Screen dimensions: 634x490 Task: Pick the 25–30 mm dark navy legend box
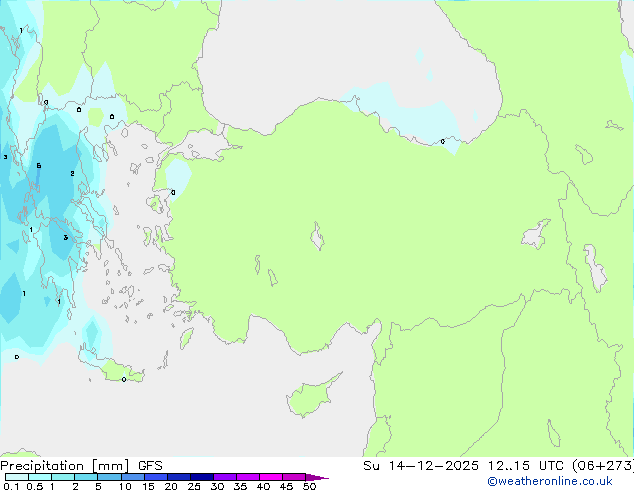pos(202,477)
